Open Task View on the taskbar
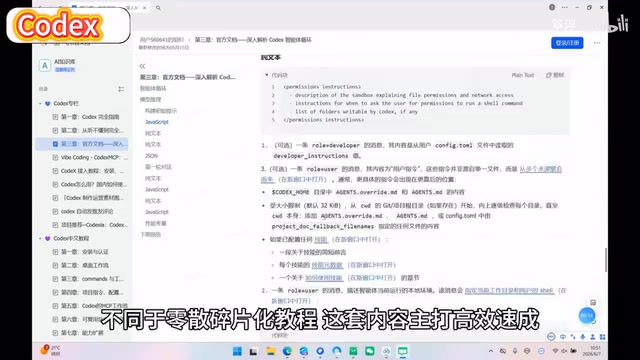Viewport: 640px width, 360px height. click(253, 351)
